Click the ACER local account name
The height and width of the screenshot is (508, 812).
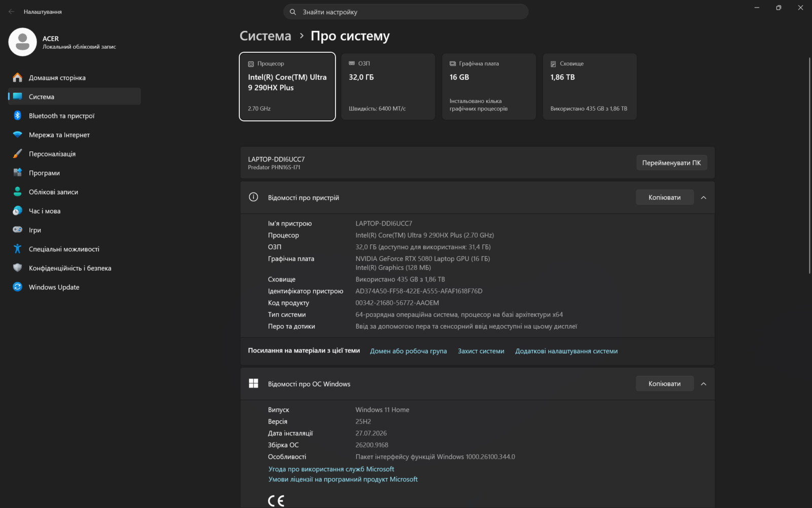(x=51, y=39)
